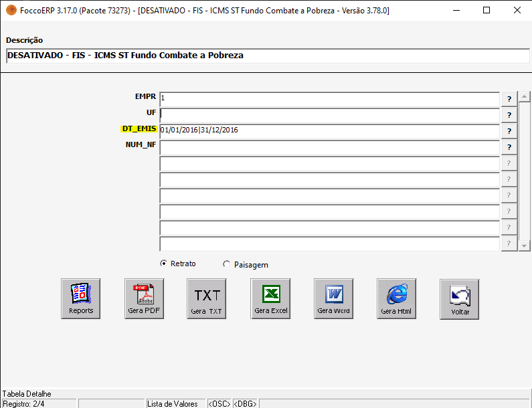Click the 'Registro: 2/4' status entry
This screenshot has width=532, height=408.
coord(39,403)
